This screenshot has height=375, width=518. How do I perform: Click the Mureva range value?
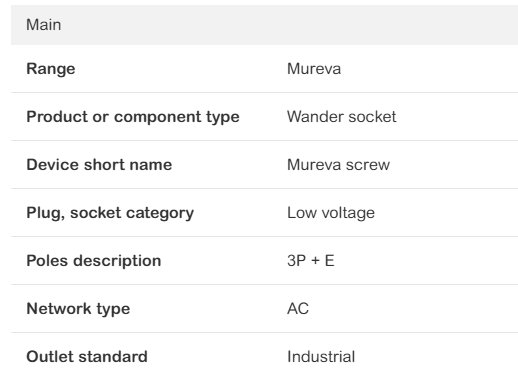tap(314, 69)
